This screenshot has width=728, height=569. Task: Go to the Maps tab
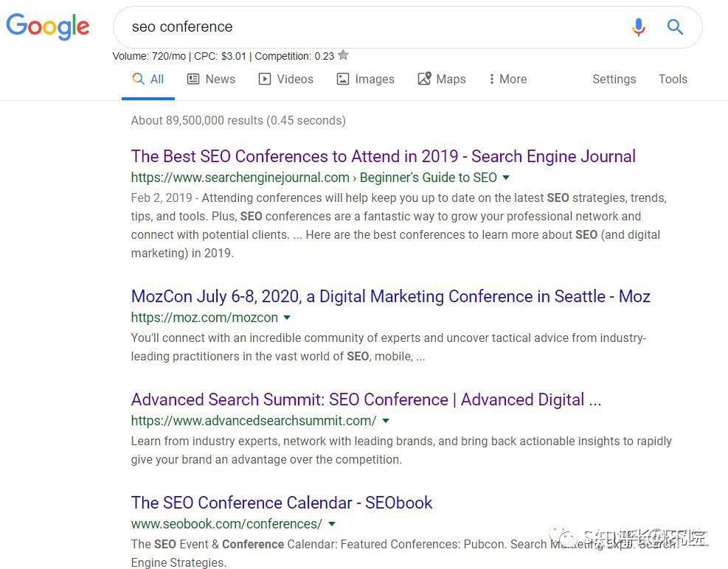coord(441,79)
